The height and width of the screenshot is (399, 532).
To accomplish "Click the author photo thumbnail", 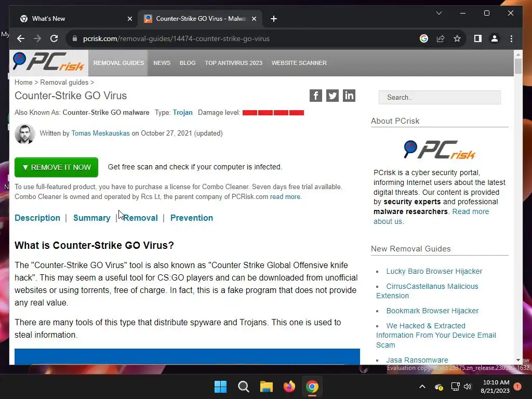I will tap(25, 134).
